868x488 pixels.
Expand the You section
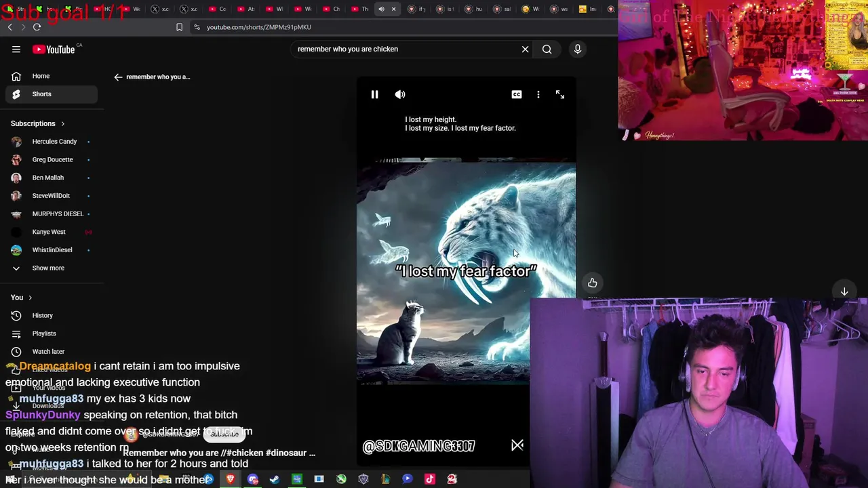[21, 298]
